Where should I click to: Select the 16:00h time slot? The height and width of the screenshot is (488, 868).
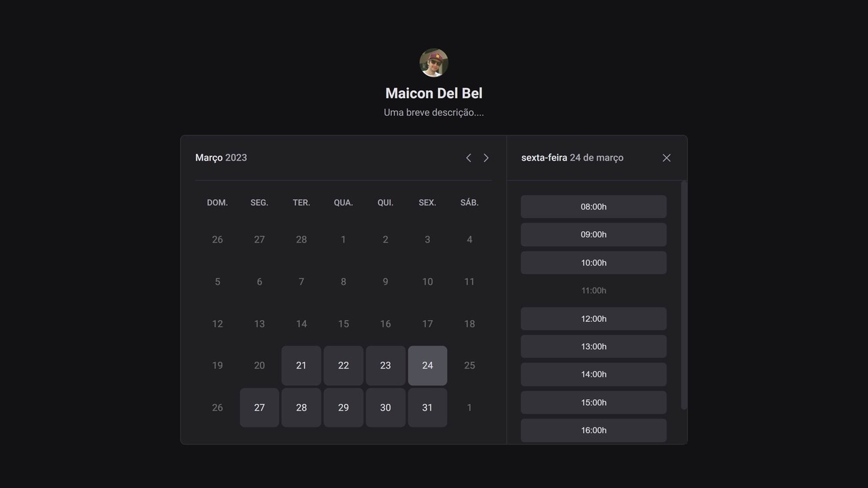click(x=593, y=430)
